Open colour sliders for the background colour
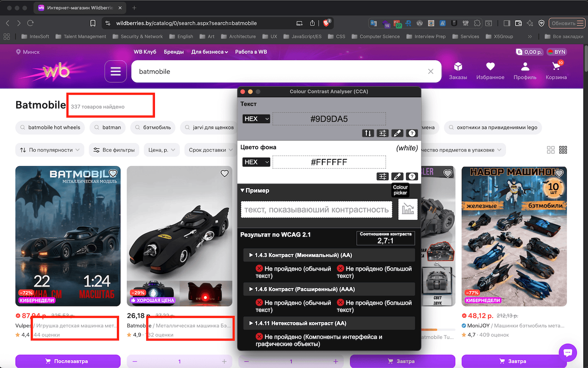 382,176
